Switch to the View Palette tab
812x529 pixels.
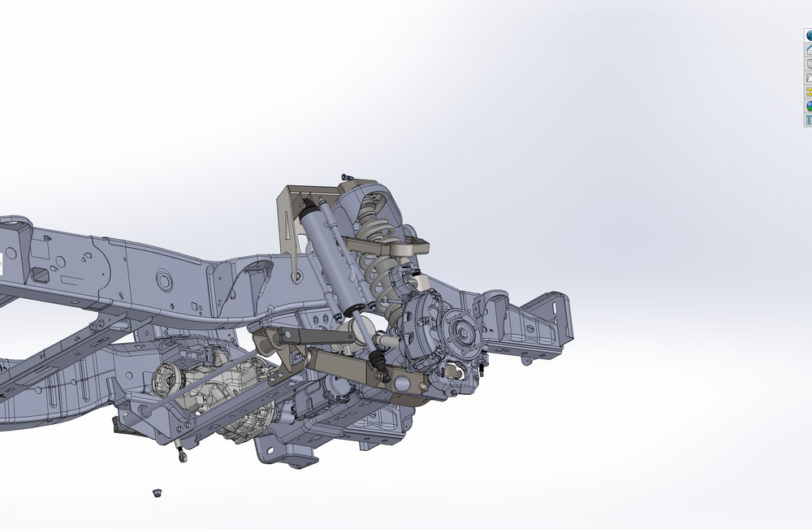(806, 85)
